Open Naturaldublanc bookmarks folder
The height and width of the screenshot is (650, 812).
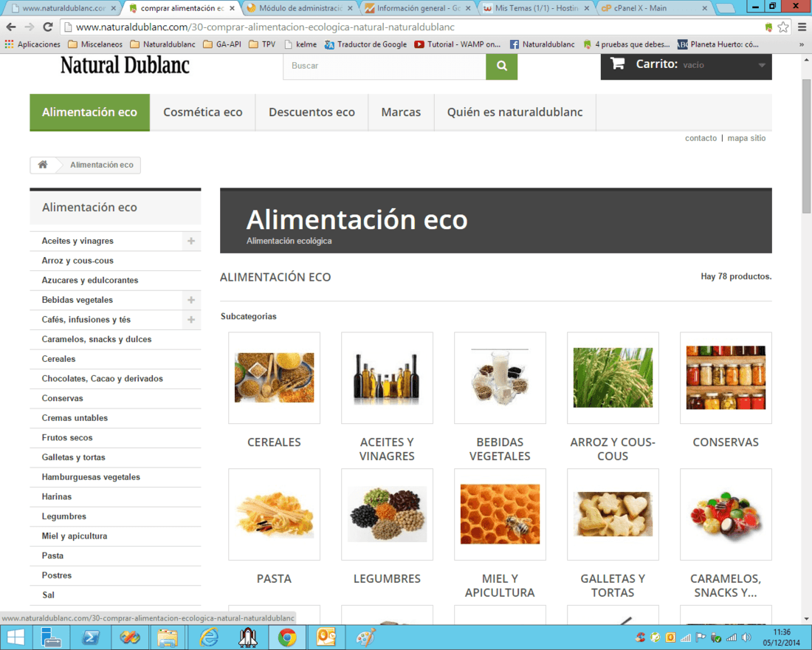[x=162, y=44]
